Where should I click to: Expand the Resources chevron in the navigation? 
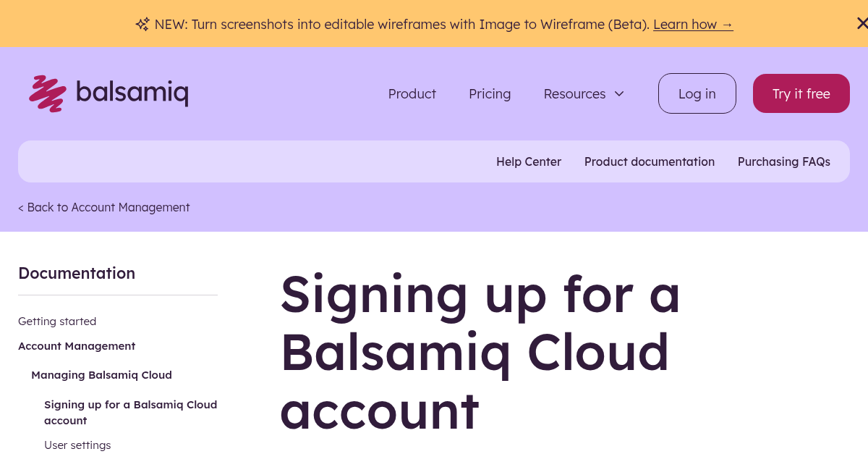point(619,93)
